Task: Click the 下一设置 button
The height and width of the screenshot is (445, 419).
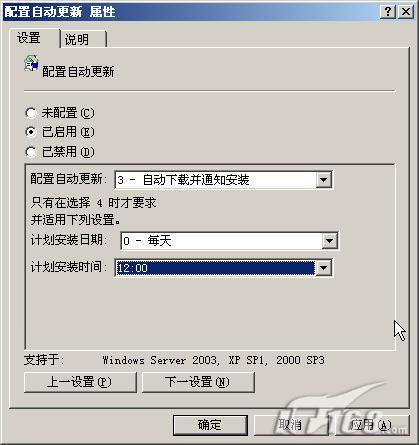Action: 198,382
